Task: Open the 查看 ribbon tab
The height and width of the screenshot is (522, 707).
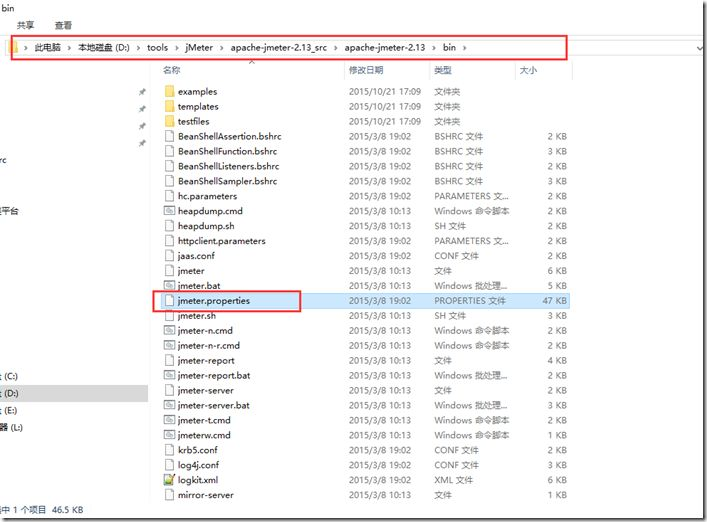Action: tap(63, 25)
